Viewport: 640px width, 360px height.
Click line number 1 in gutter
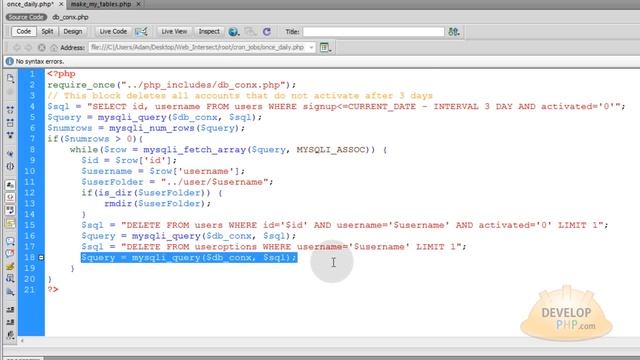click(32, 74)
